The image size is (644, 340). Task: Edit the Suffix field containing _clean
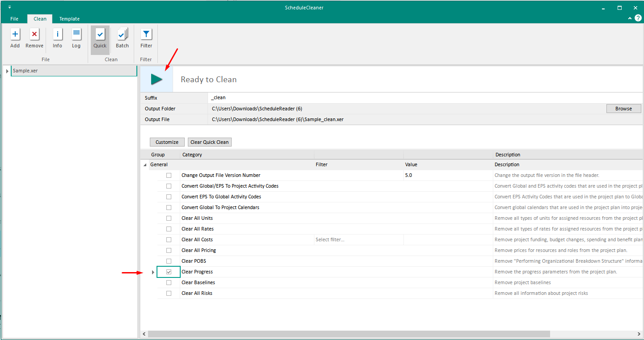(425, 97)
